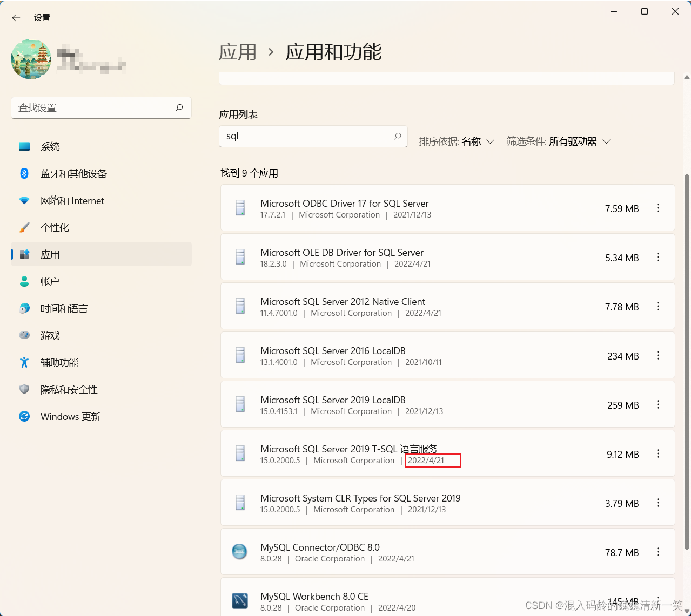Open 辅助功能 settings
Screen dimensions: 691x616
[101, 362]
